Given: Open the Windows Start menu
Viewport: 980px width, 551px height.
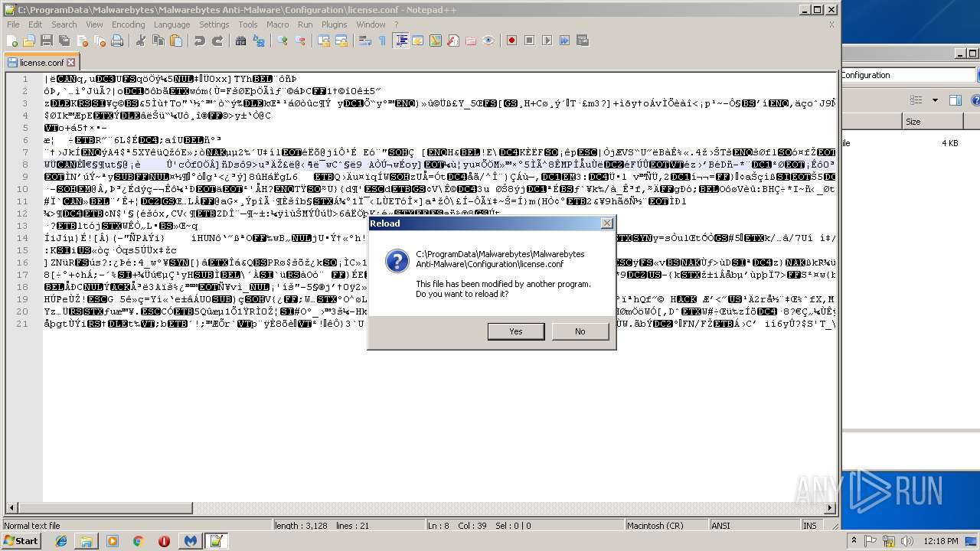Looking at the screenshot, I should (x=21, y=541).
